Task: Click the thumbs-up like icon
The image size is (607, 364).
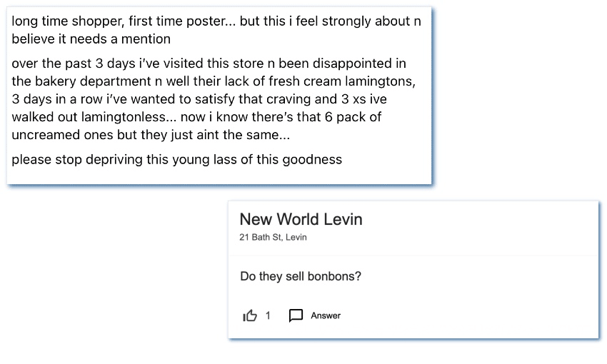Action: [x=250, y=315]
